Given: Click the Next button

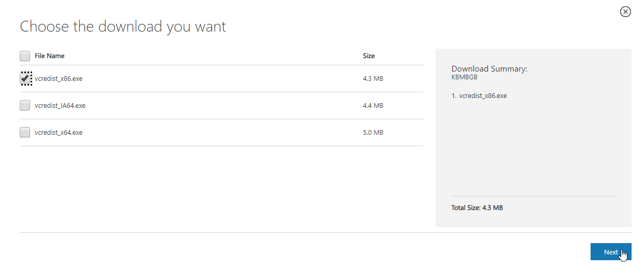Looking at the screenshot, I should [x=610, y=252].
